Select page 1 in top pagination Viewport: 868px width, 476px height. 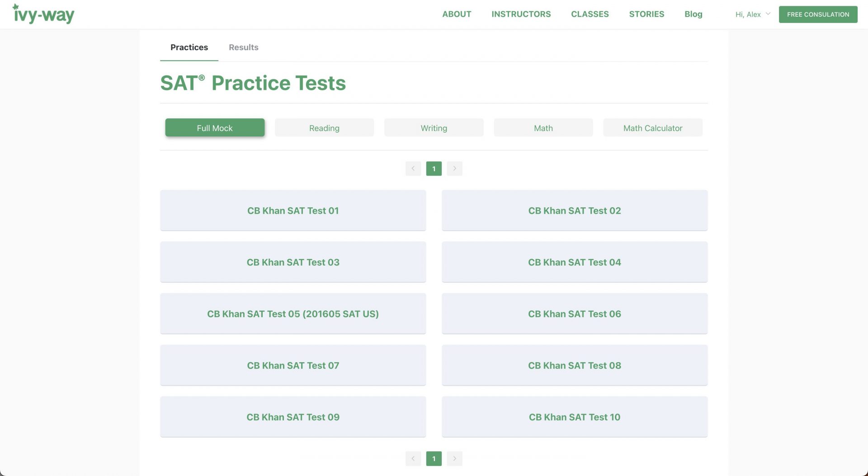(434, 168)
